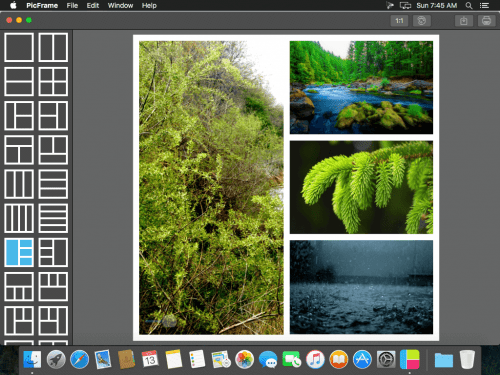Select layout with three top frames and wide bottom
Screen dimensions: 500x375
click(x=53, y=287)
